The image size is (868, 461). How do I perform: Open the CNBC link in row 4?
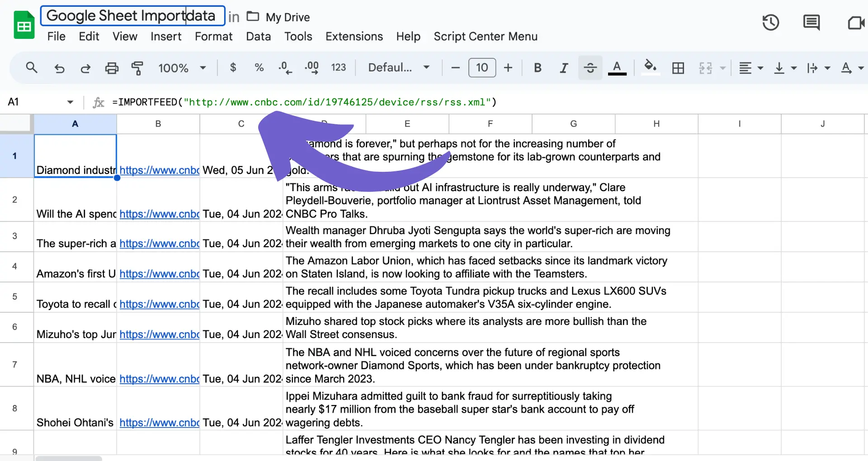pyautogui.click(x=159, y=274)
